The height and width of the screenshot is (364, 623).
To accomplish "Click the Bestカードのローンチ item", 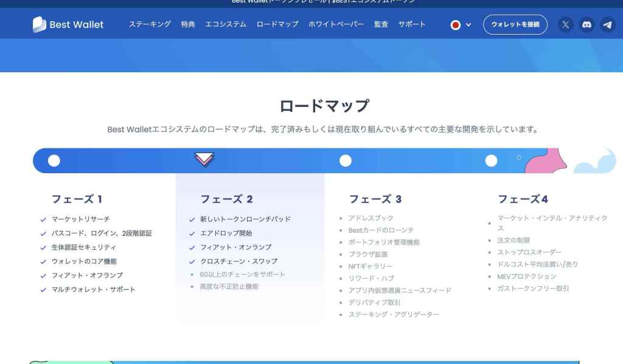I will [x=381, y=230].
